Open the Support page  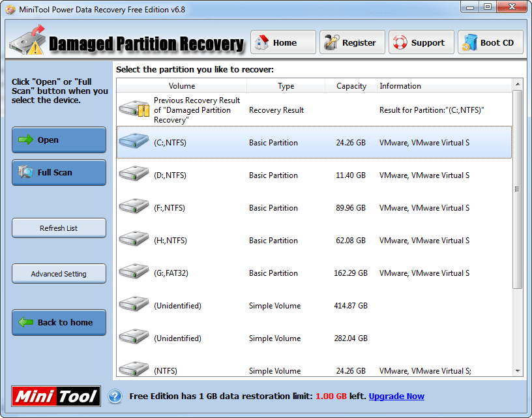click(x=421, y=42)
